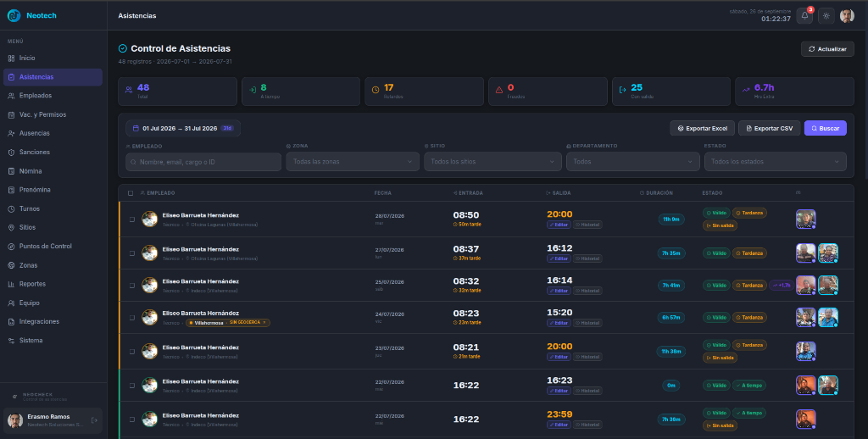The width and height of the screenshot is (868, 439).
Task: Open notifications bell icon
Action: [x=804, y=16]
